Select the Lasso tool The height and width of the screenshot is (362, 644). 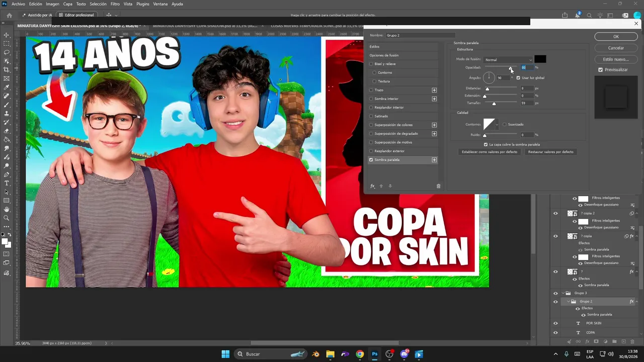point(7,52)
